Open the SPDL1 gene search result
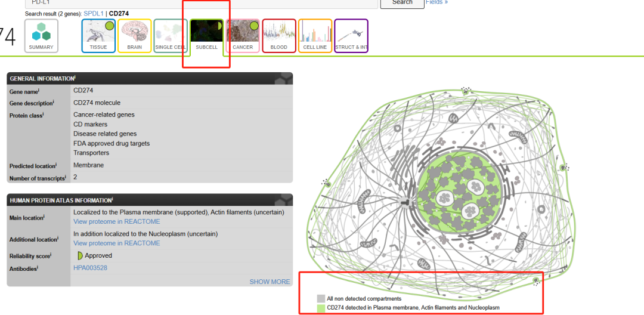The image size is (644, 315). [93, 13]
